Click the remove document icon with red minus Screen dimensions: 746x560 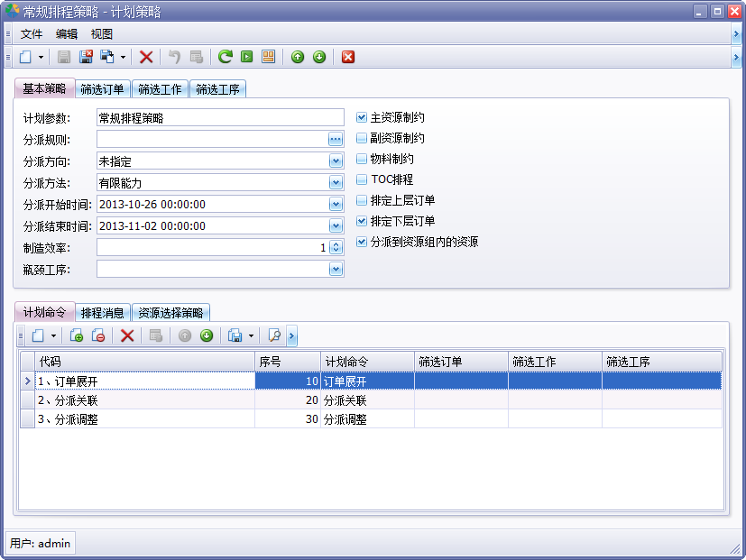click(98, 335)
